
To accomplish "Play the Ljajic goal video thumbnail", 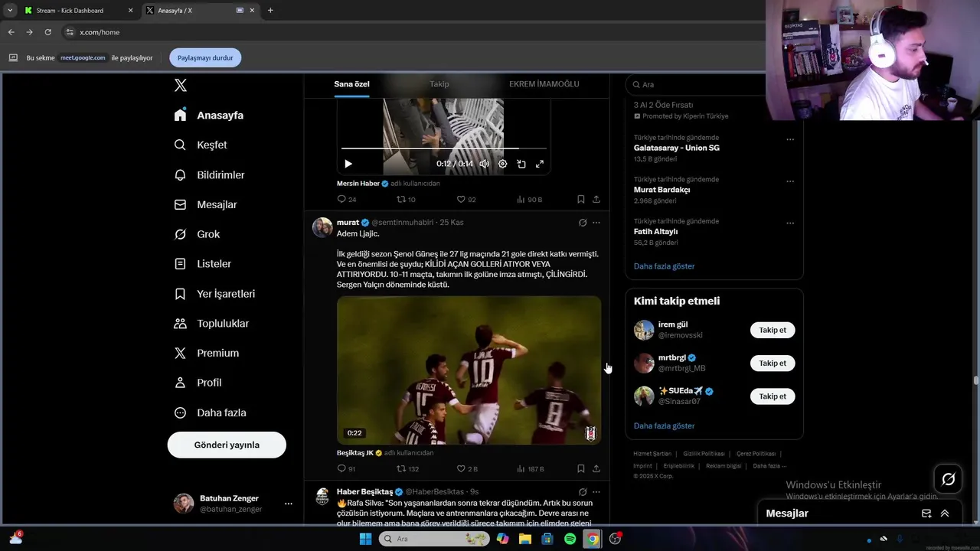I will [469, 370].
